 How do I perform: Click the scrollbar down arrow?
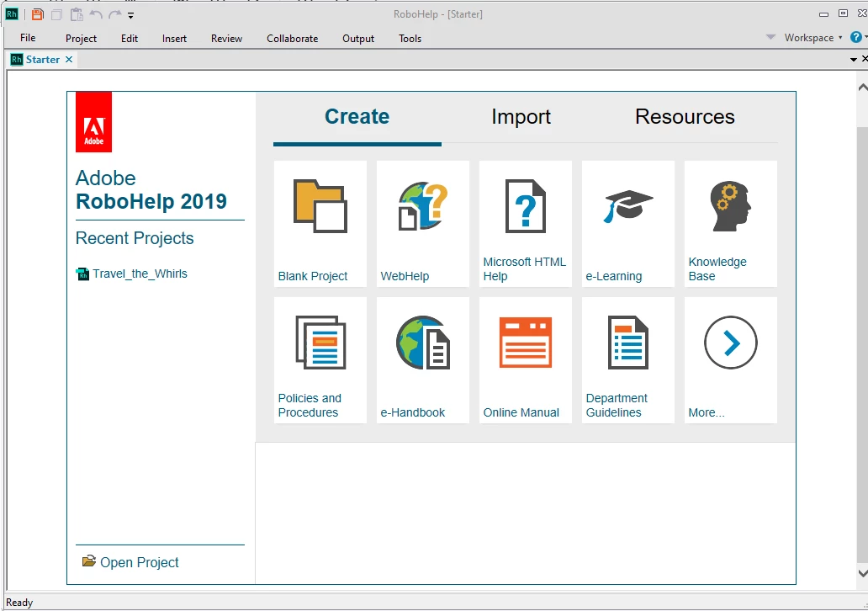(x=862, y=573)
